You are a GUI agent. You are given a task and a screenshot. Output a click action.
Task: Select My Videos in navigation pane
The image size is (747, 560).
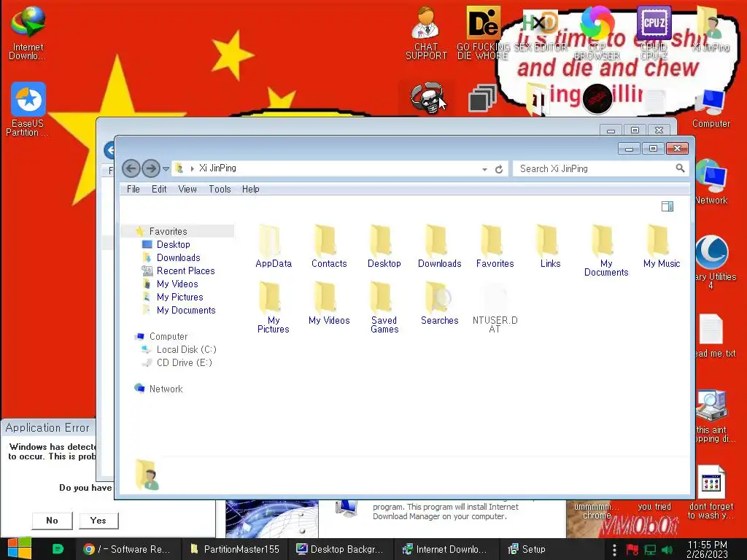pyautogui.click(x=177, y=284)
